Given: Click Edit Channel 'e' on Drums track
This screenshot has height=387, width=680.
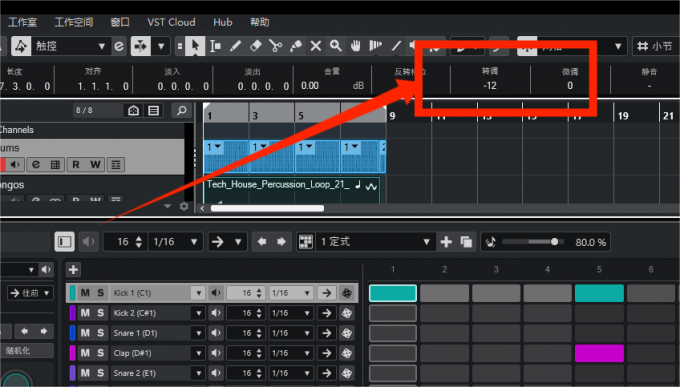Looking at the screenshot, I should coord(36,164).
